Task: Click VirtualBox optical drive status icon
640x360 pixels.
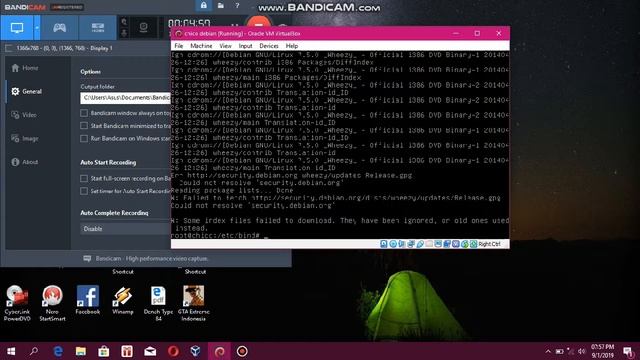Action: pos(393,244)
